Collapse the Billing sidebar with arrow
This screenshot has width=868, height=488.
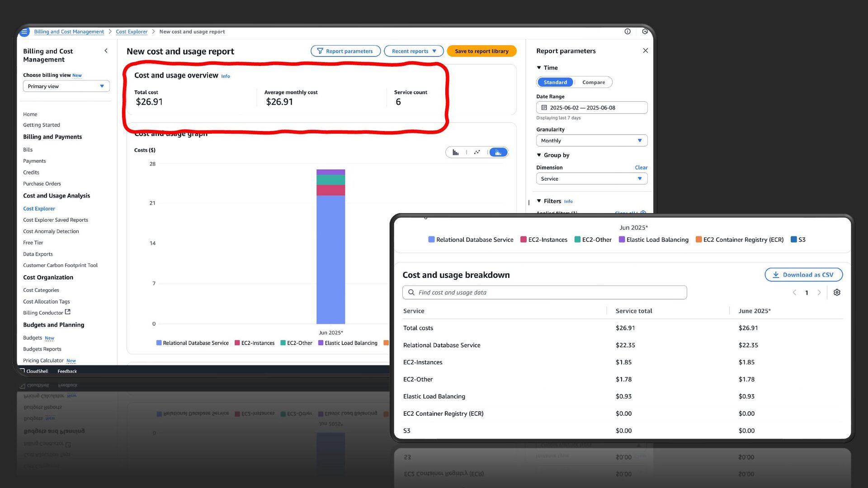(x=106, y=51)
